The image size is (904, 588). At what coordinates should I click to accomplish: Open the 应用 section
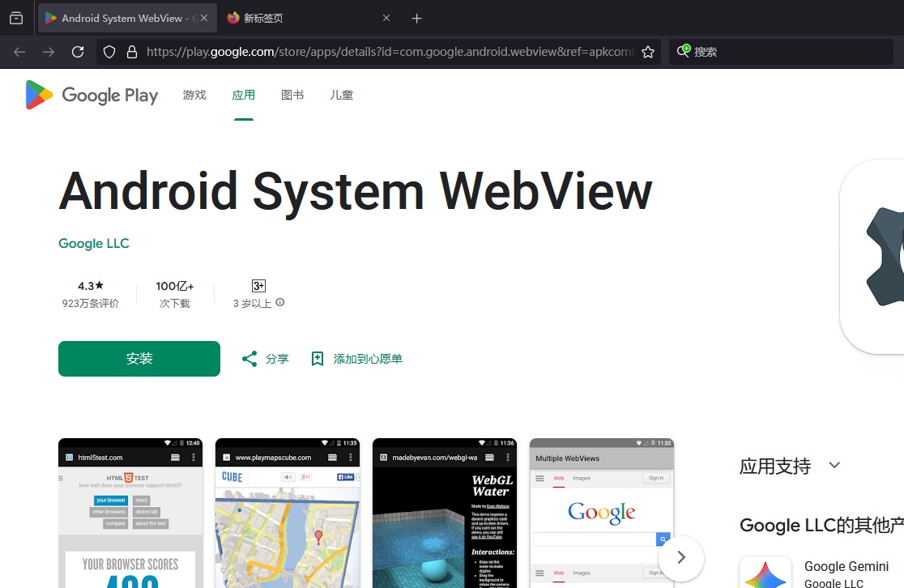pos(243,95)
